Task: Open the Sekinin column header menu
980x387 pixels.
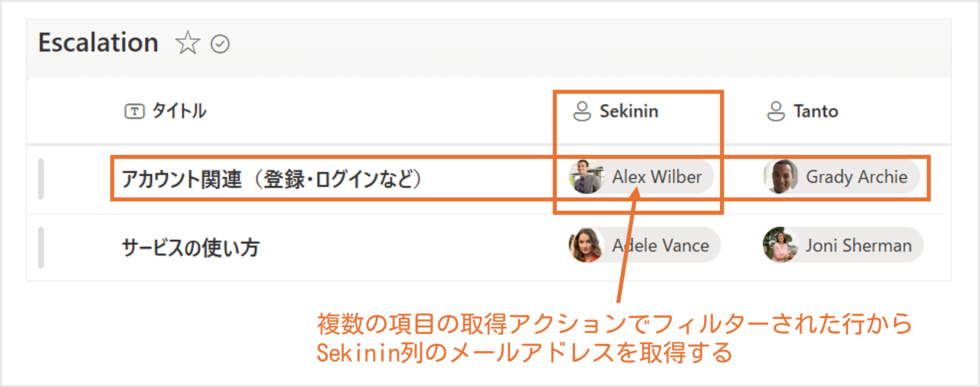Action: (x=629, y=111)
